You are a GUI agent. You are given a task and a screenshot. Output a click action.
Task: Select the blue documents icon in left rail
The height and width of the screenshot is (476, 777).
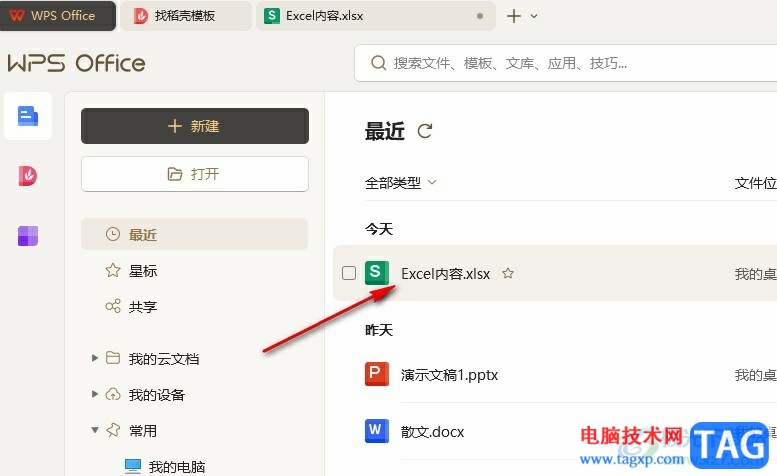pos(28,116)
